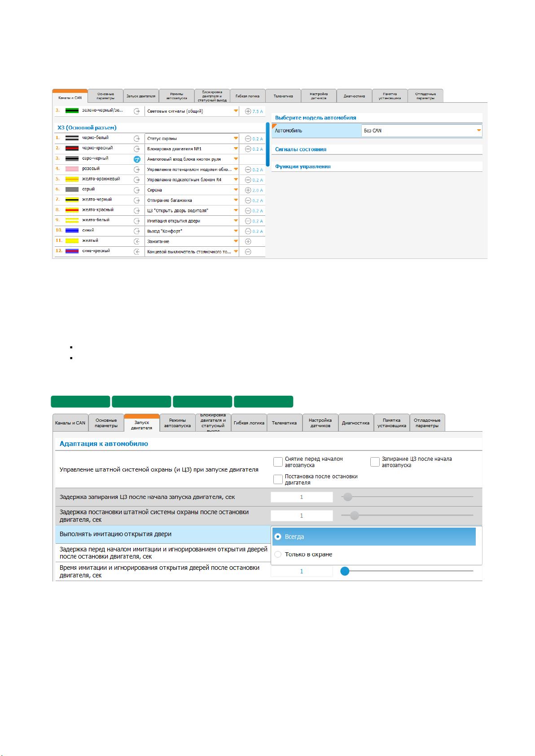Open Режимы автозапуска tab in Адаптация к автомобилю view

(x=177, y=423)
